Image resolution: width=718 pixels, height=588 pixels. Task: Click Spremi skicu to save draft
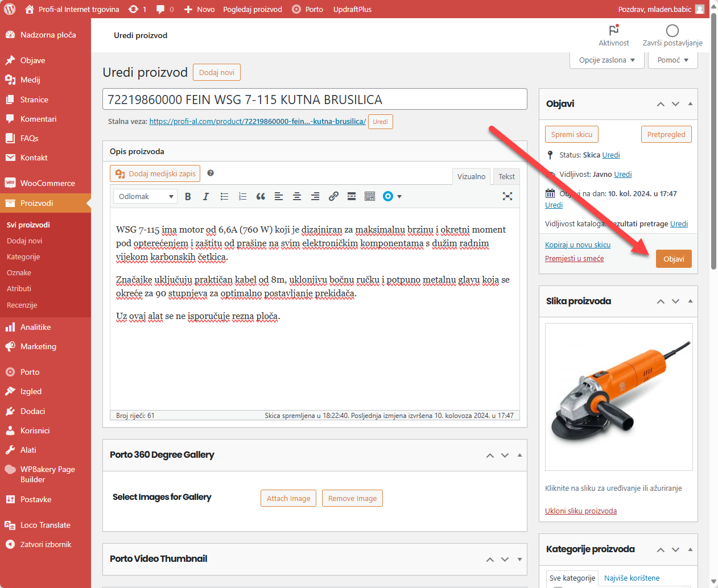tap(571, 134)
